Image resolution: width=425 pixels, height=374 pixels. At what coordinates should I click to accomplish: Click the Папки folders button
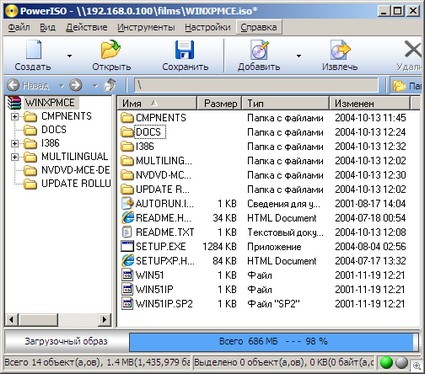point(407,86)
